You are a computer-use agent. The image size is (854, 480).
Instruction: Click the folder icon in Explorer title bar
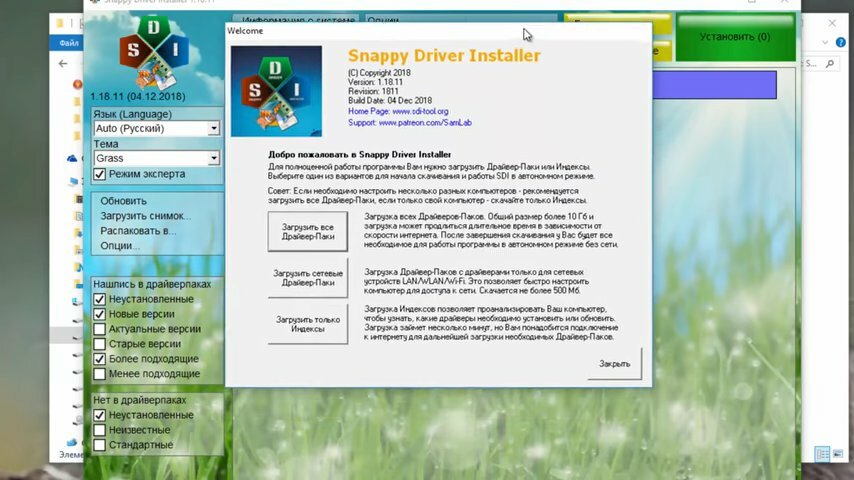pyautogui.click(x=60, y=23)
